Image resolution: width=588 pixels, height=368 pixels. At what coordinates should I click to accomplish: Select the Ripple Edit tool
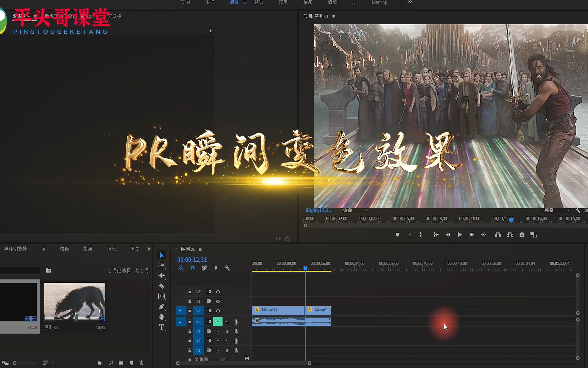click(162, 275)
